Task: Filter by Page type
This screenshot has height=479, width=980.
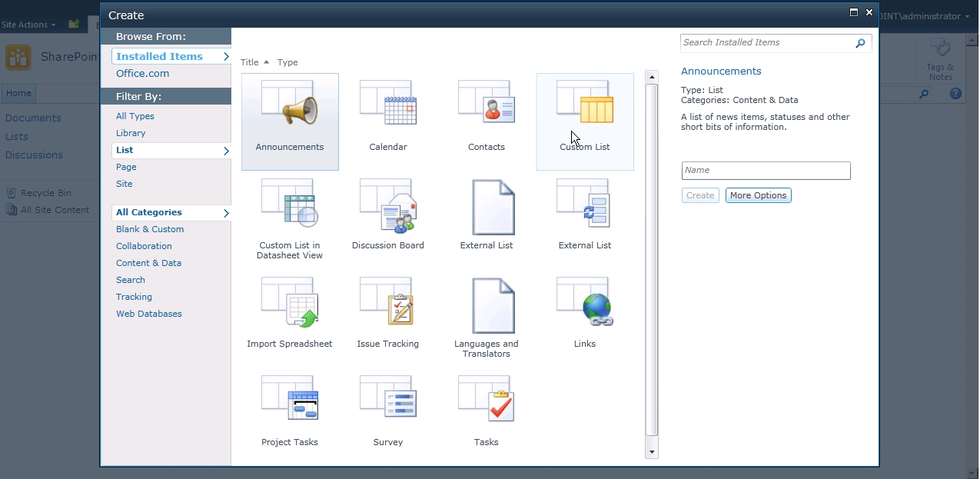Action: coord(126,167)
